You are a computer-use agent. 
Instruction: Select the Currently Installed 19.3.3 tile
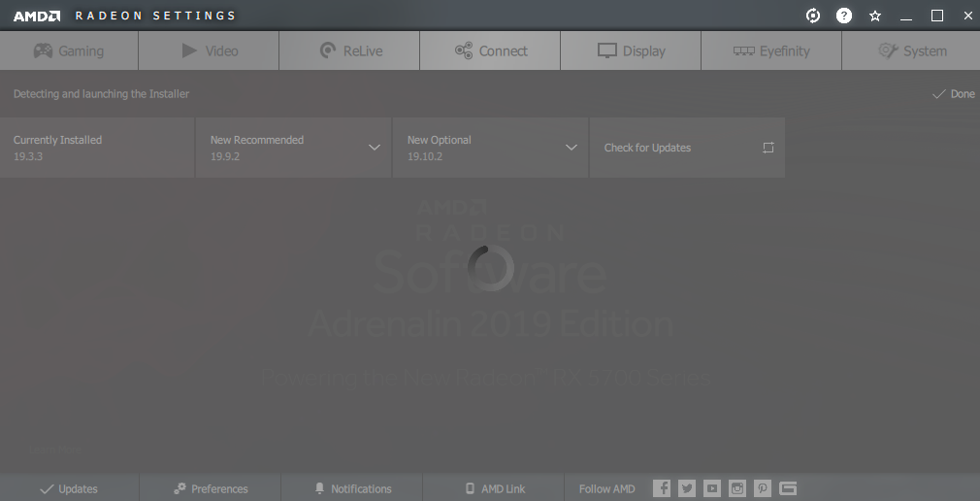coord(97,148)
